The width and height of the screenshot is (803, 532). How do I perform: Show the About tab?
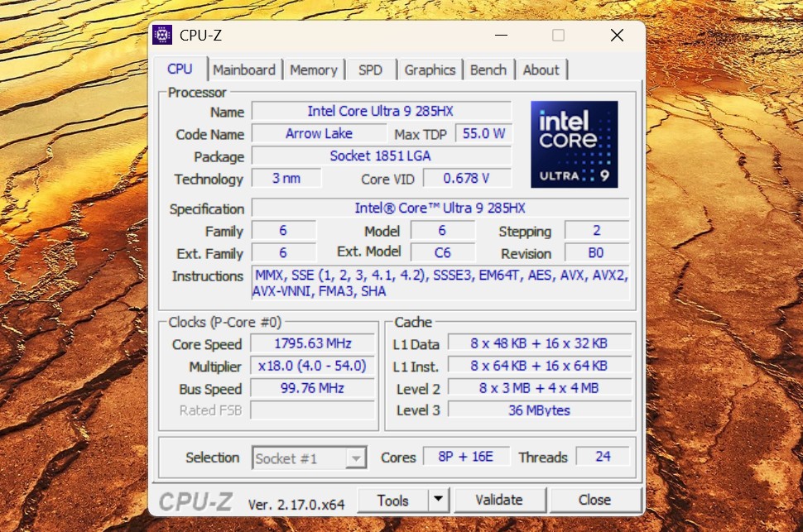tap(541, 69)
